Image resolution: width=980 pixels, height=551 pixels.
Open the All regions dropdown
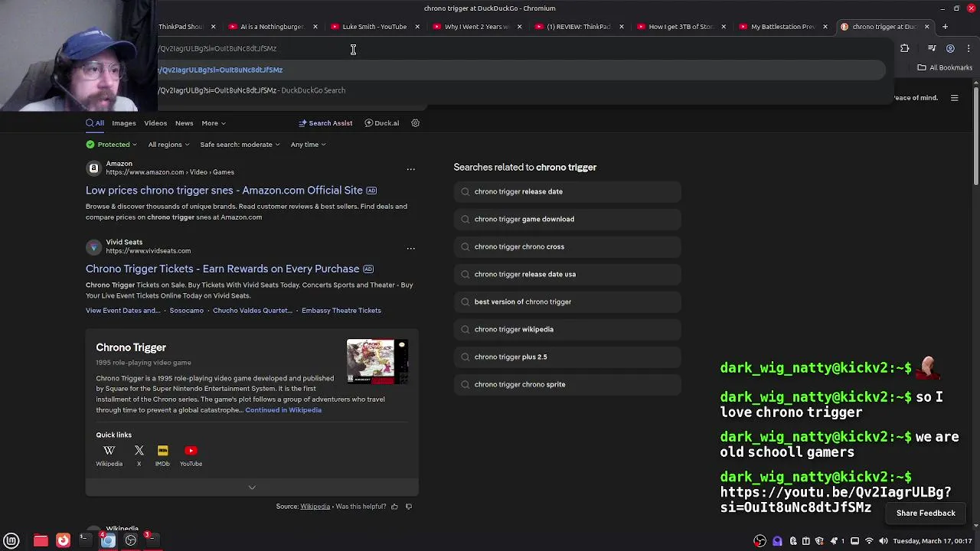169,145
